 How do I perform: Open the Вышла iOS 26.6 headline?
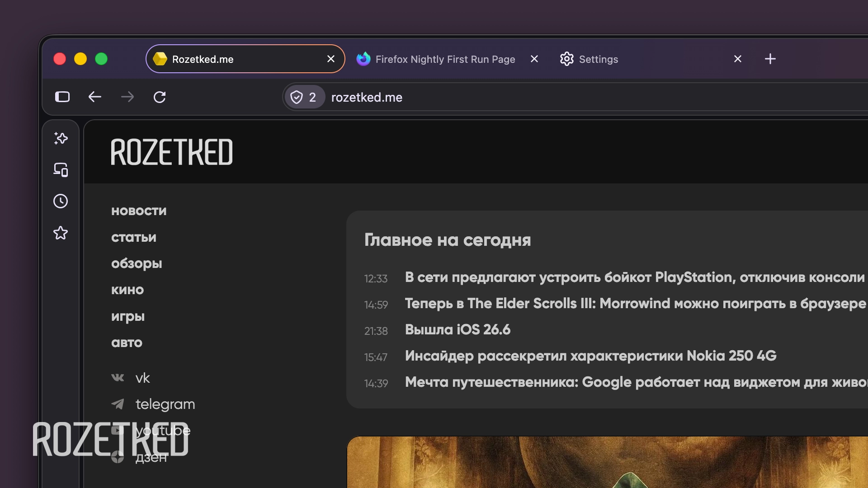tap(458, 330)
